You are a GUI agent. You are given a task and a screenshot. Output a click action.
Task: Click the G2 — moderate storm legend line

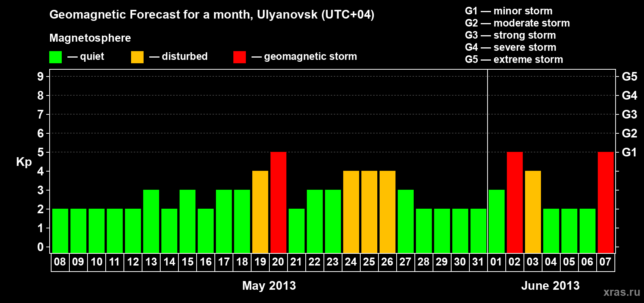point(517,23)
